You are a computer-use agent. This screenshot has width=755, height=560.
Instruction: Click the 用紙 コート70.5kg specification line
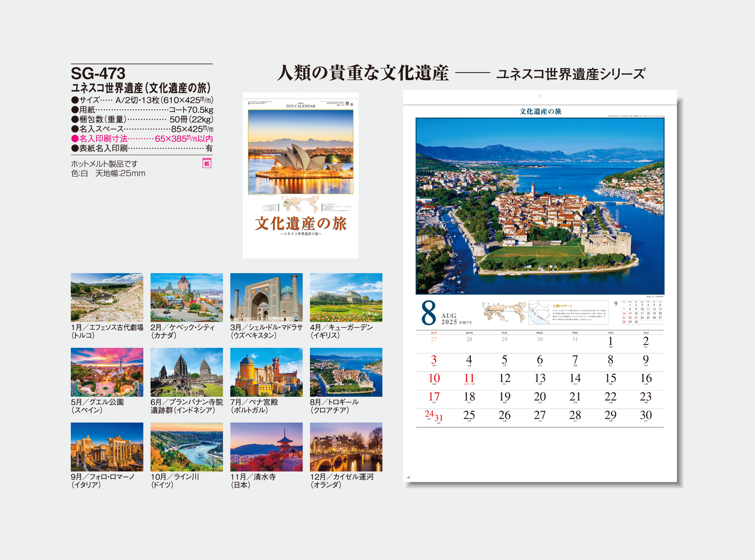142,110
